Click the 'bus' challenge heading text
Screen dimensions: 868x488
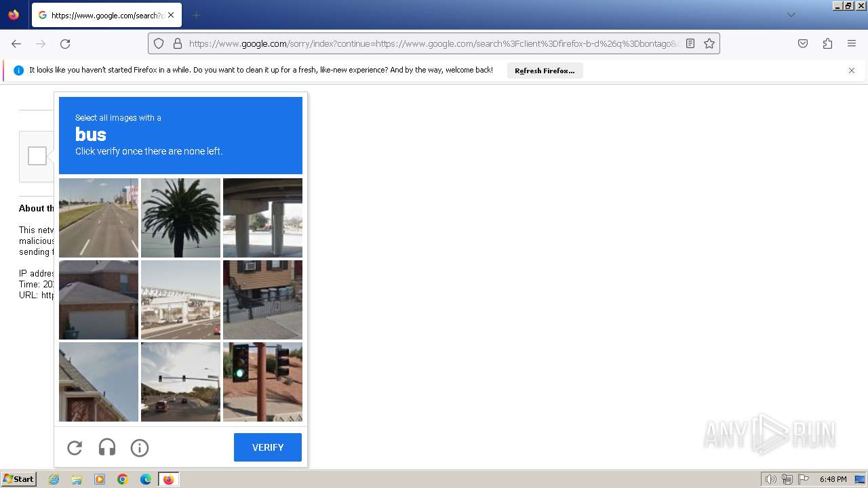(91, 134)
